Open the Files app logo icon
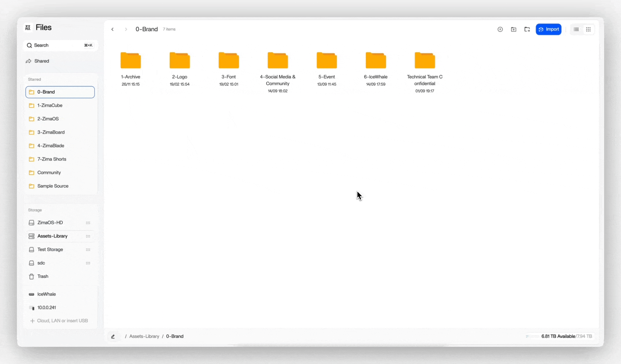The width and height of the screenshot is (621, 364). tap(28, 27)
